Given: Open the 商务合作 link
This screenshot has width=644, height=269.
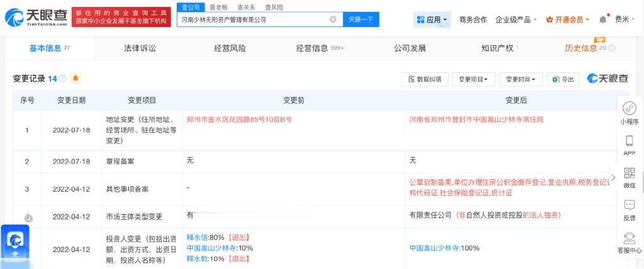Looking at the screenshot, I should (x=473, y=19).
